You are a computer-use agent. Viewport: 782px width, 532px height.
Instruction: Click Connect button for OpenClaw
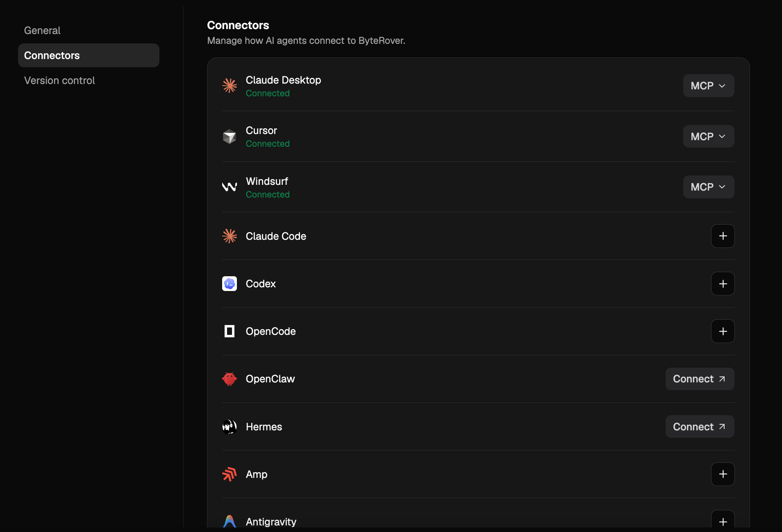pyautogui.click(x=700, y=379)
